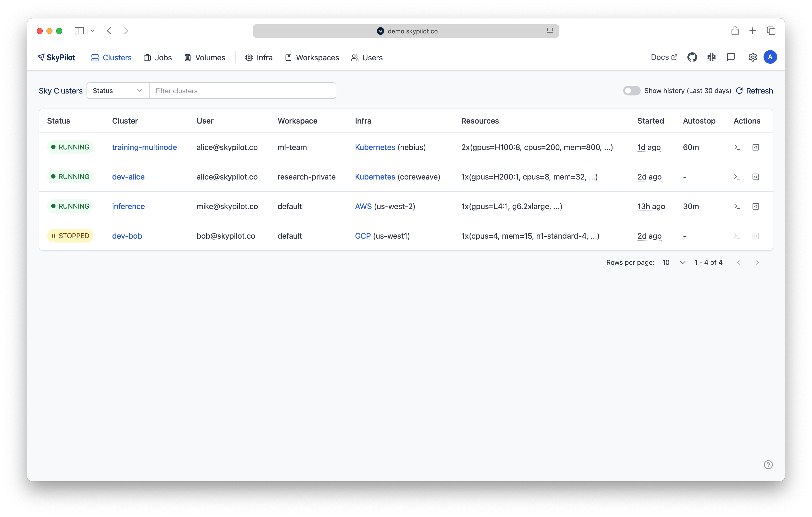Viewport: 812px width, 517px height.
Task: Open the dev-bob cluster link
Action: (x=127, y=236)
